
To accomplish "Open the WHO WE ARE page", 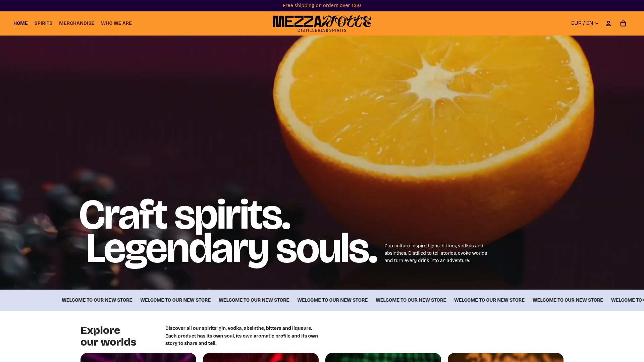I will click(116, 23).
